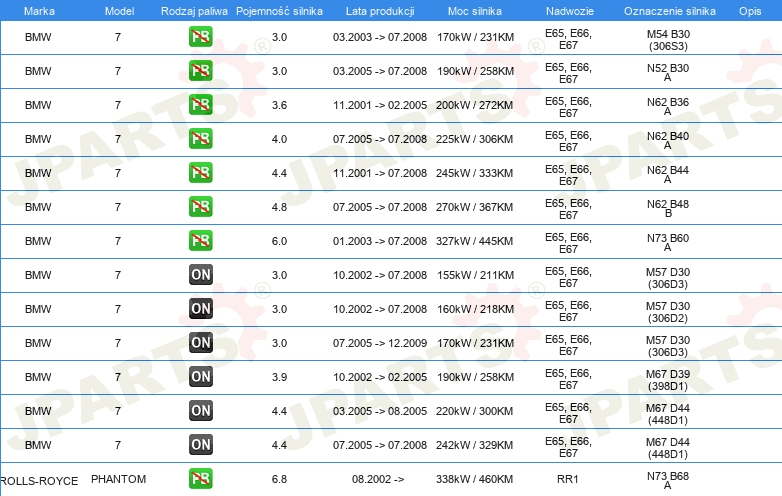Click petrol fuel icon in Rolls-Royce Phantom row

point(200,479)
